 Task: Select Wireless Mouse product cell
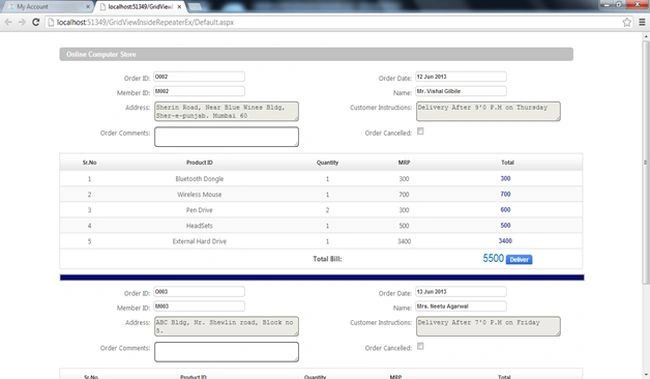pyautogui.click(x=199, y=194)
